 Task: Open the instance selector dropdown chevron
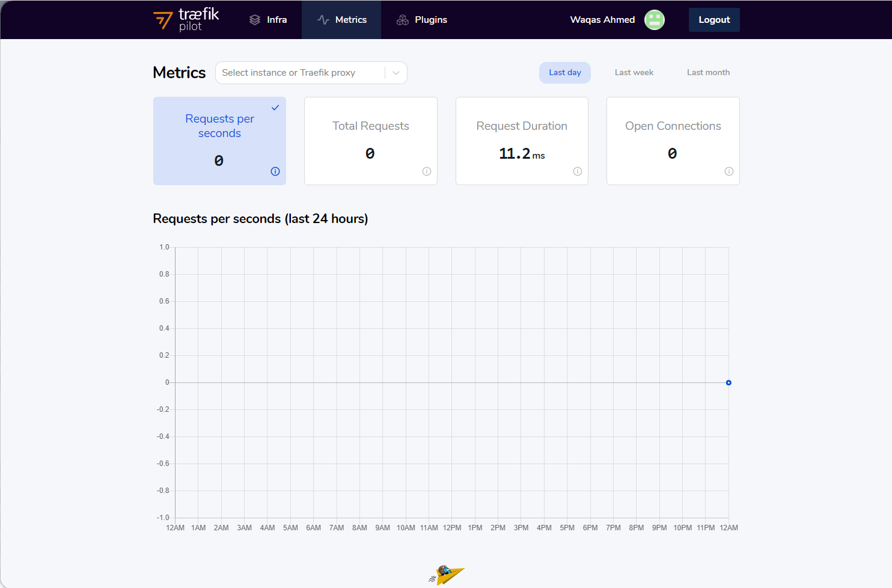(396, 72)
